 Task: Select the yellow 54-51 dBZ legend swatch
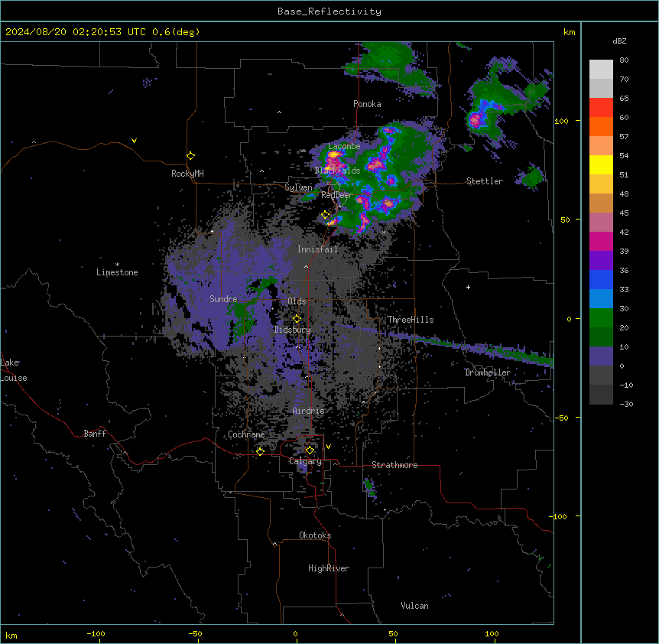coord(601,164)
